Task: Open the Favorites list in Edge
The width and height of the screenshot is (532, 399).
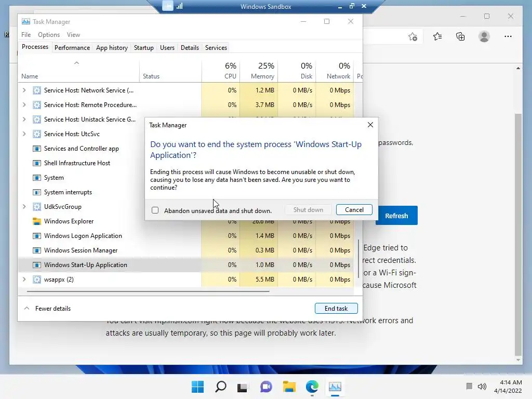Action: coord(437,36)
